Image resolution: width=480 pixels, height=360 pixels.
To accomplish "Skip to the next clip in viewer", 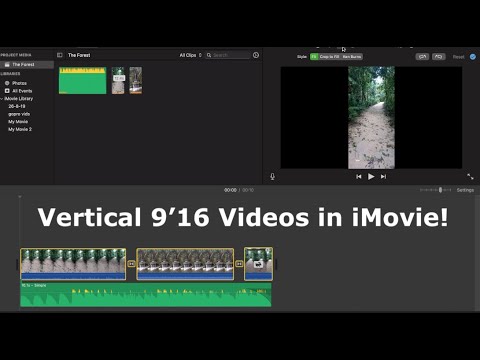I will click(383, 176).
